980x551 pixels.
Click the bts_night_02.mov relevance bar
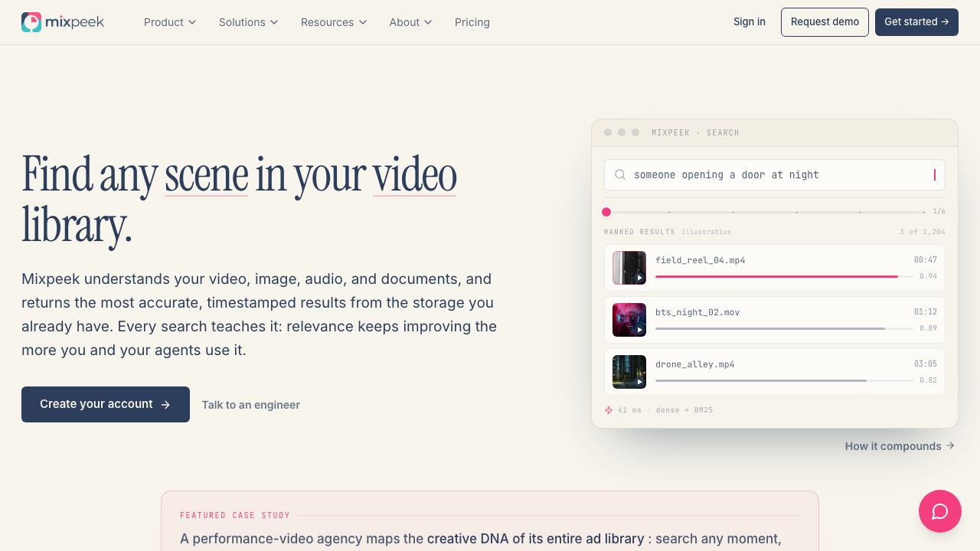coord(784,328)
